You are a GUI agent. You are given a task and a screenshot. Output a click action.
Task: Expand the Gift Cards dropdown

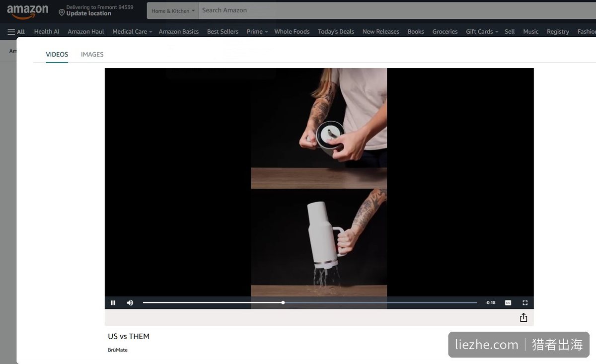point(482,31)
